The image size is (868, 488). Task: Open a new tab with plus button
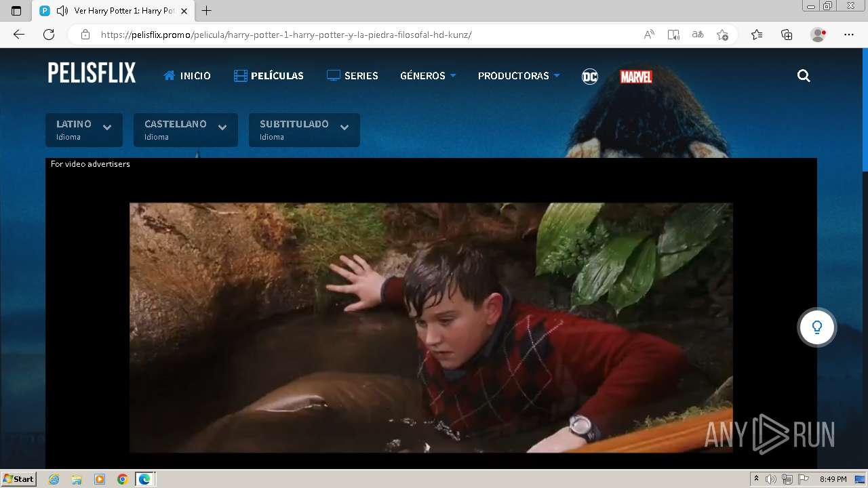pyautogui.click(x=207, y=11)
